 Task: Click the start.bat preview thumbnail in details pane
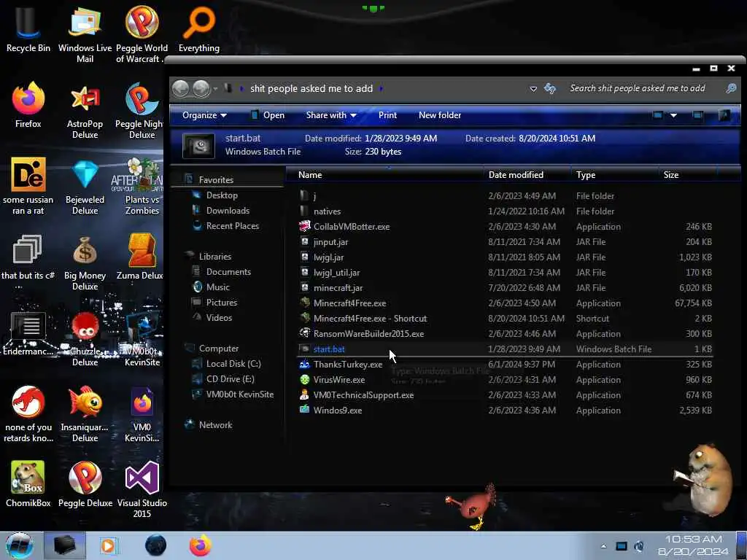(198, 145)
